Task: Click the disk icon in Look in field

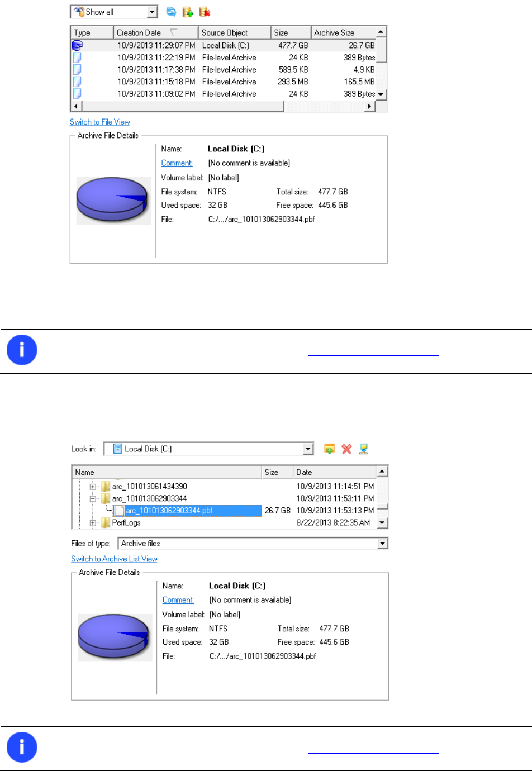Action: pos(118,449)
